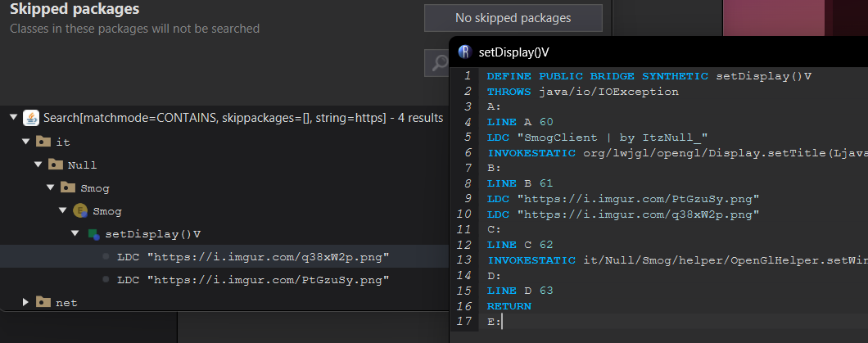The image size is (868, 343).
Task: Click the 'Smog' package folder icon
Action: coord(67,187)
